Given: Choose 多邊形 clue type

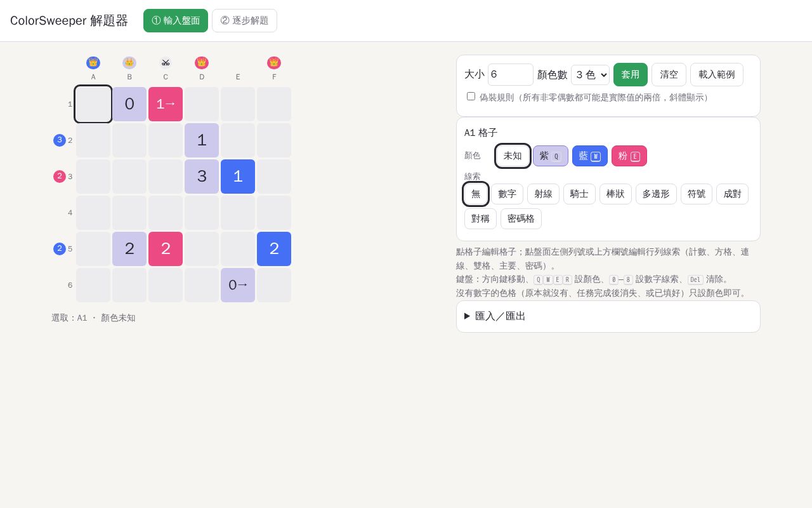Looking at the screenshot, I should [x=656, y=194].
